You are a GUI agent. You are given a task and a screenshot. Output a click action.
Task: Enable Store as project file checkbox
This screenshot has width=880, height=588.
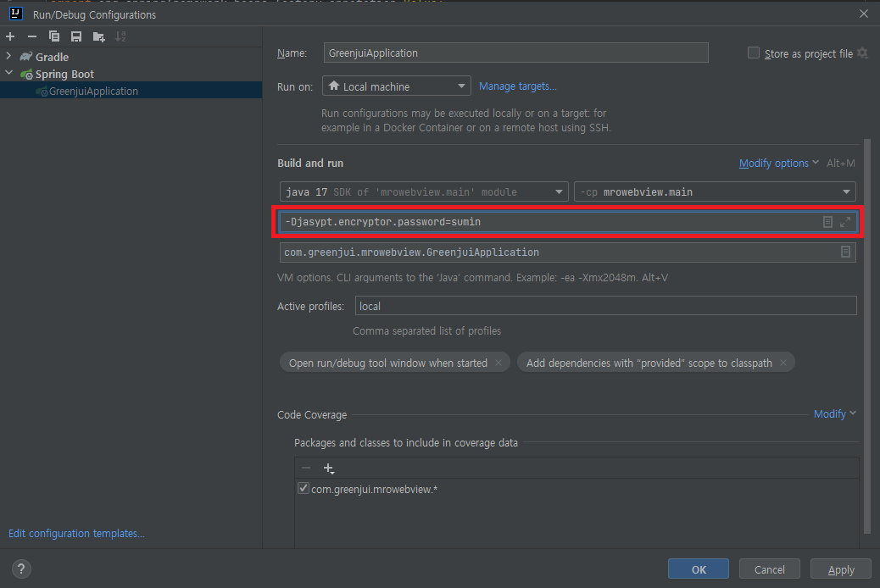click(x=754, y=53)
